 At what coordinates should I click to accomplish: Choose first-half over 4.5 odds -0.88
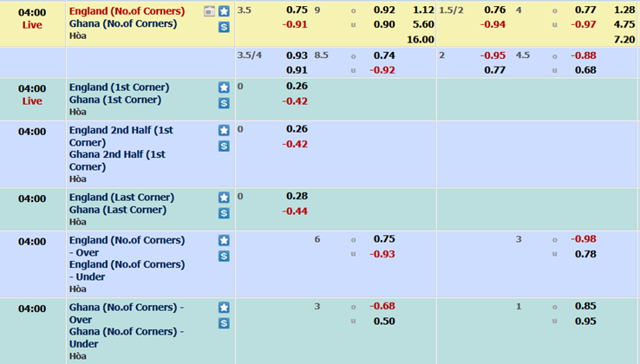click(584, 55)
